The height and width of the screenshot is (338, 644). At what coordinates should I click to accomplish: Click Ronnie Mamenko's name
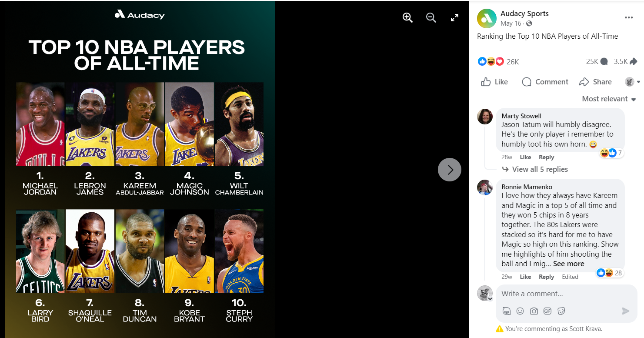pyautogui.click(x=526, y=187)
